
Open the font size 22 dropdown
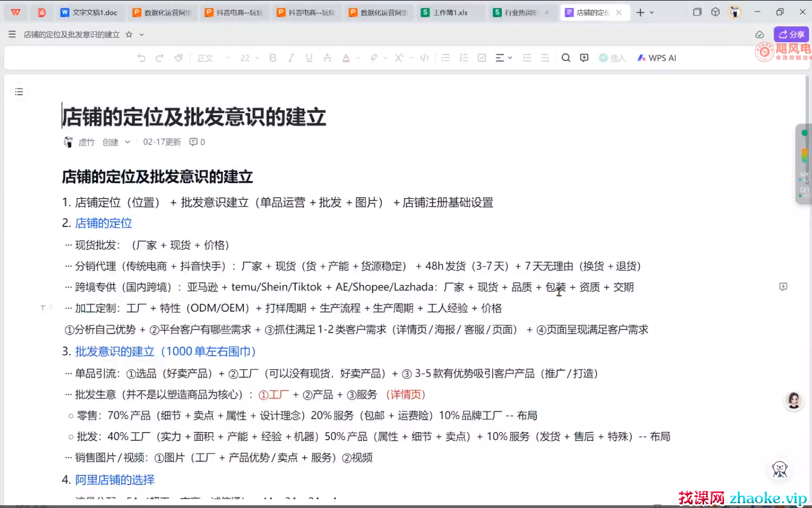[249, 58]
